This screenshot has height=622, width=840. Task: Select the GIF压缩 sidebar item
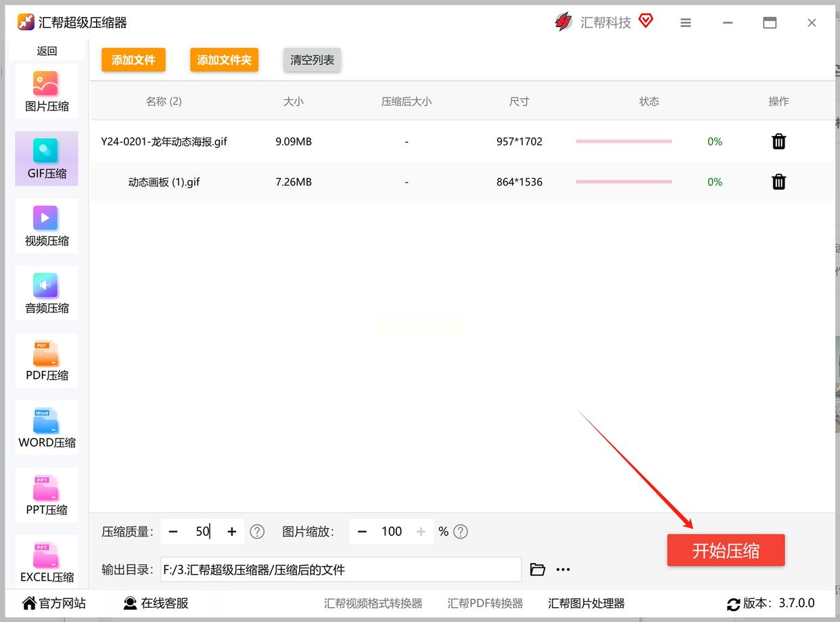tap(47, 158)
